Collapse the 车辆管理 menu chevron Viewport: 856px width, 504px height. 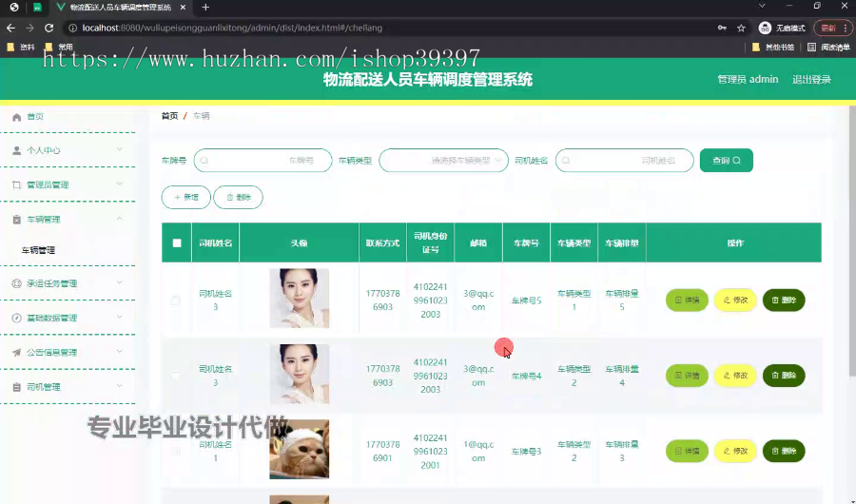120,219
